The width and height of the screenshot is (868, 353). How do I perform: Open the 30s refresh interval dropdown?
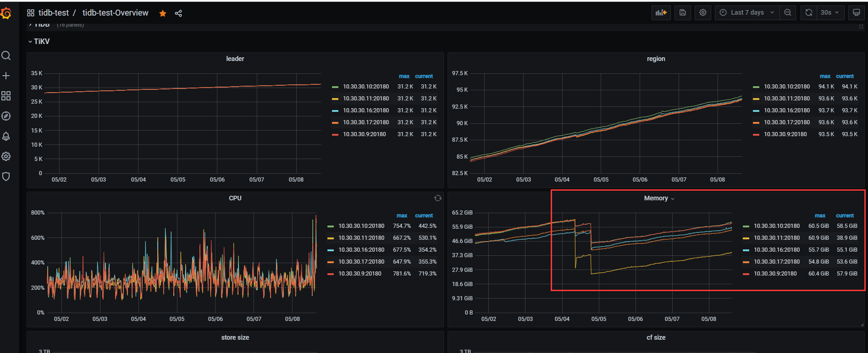[x=829, y=13]
